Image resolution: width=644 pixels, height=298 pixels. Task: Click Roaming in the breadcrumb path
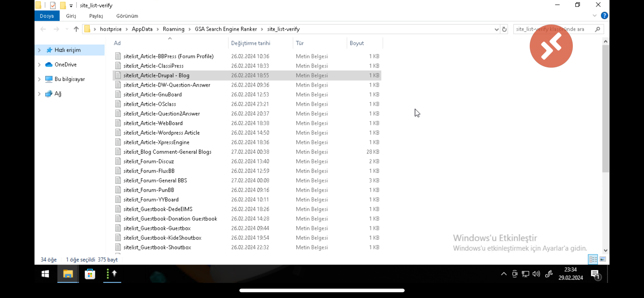174,29
